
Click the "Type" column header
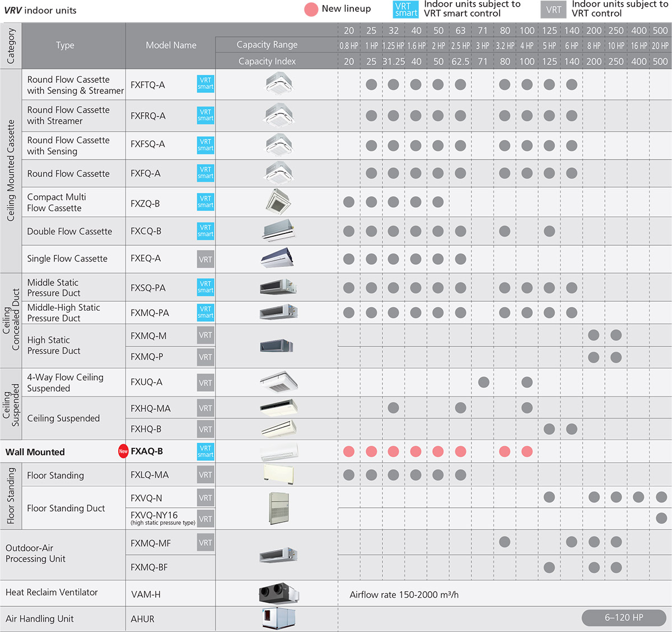[65, 45]
